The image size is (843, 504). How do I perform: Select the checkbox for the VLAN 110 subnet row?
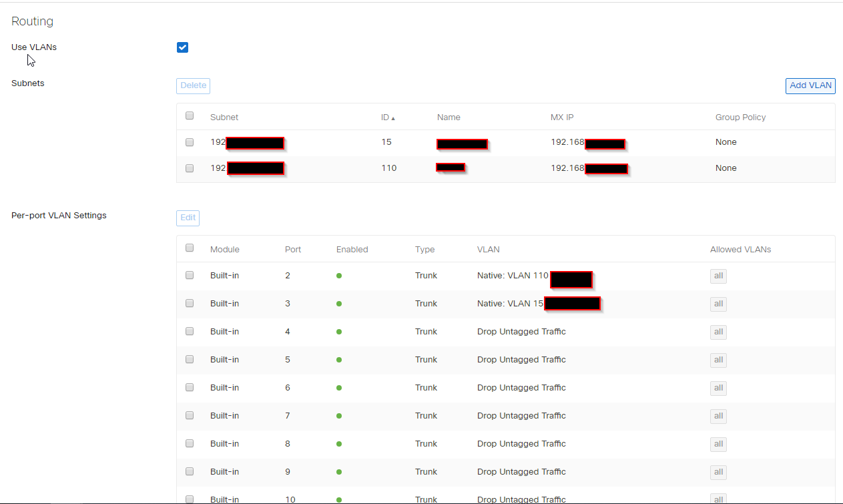[x=189, y=168]
